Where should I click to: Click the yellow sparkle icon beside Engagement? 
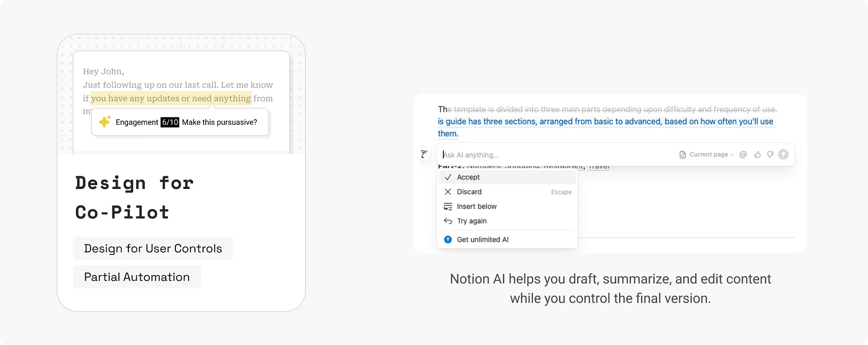pyautogui.click(x=105, y=122)
